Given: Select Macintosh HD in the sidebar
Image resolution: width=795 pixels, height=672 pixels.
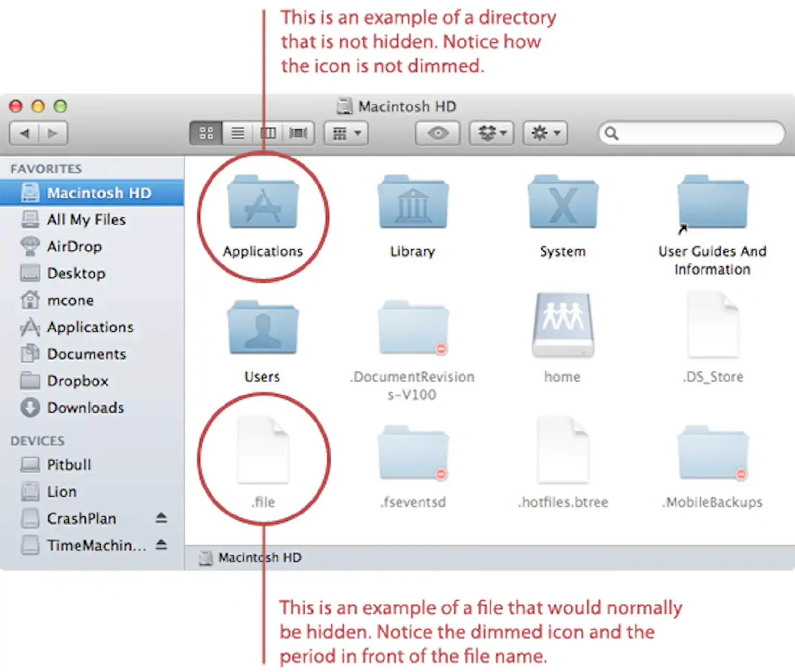Looking at the screenshot, I should 92,193.
